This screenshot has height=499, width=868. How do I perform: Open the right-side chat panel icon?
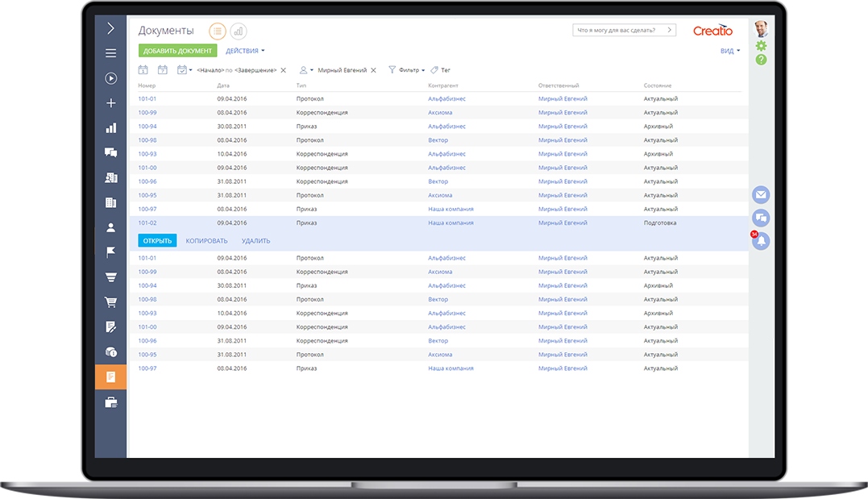pyautogui.click(x=761, y=218)
